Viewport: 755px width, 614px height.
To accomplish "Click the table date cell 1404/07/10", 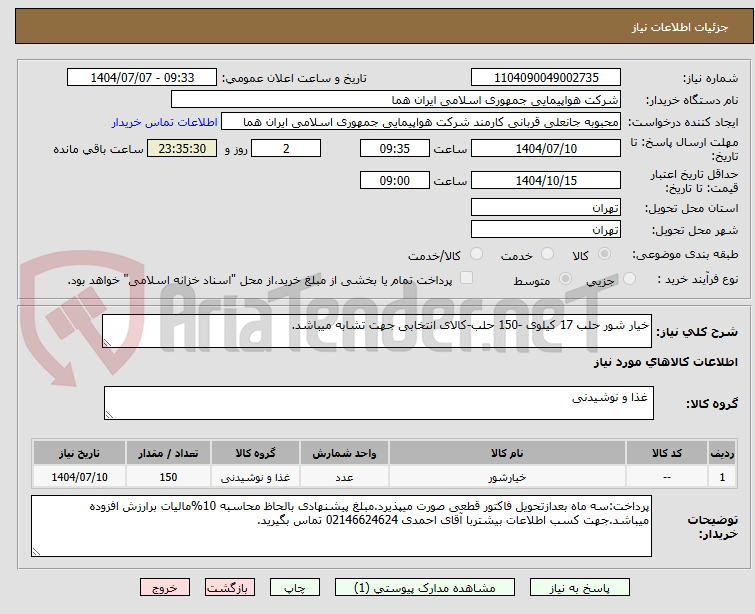I will 79,477.
